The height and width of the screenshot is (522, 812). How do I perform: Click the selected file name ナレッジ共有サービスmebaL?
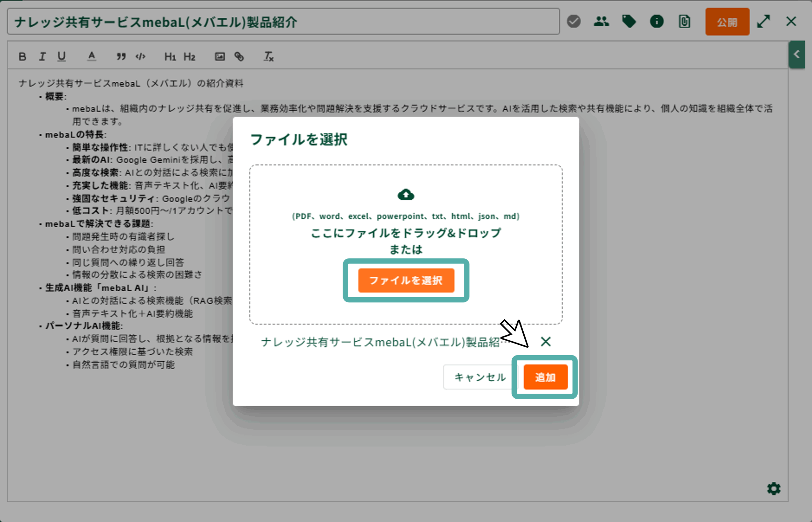point(385,342)
